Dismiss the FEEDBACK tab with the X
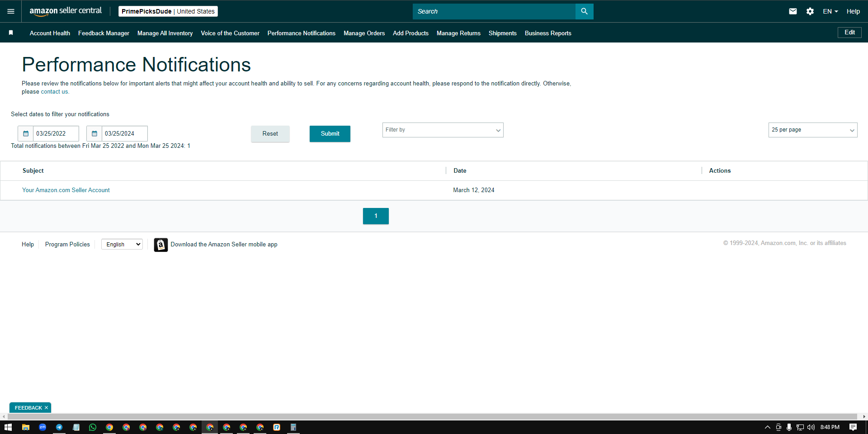The height and width of the screenshot is (434, 868). coord(46,408)
